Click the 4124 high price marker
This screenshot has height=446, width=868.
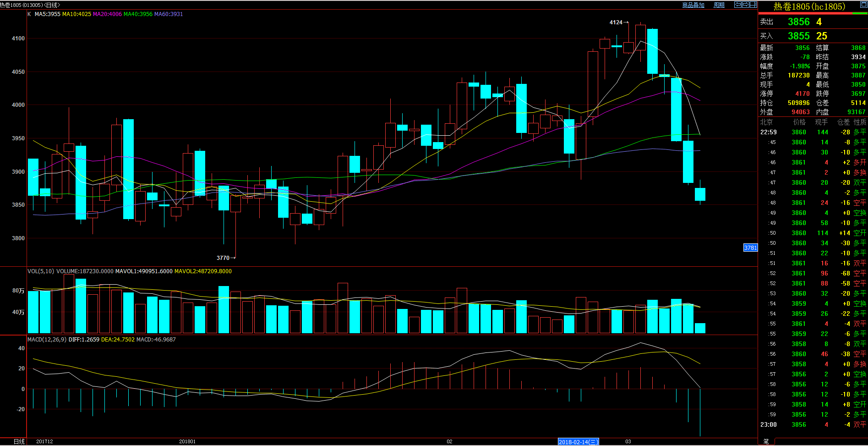pos(616,22)
